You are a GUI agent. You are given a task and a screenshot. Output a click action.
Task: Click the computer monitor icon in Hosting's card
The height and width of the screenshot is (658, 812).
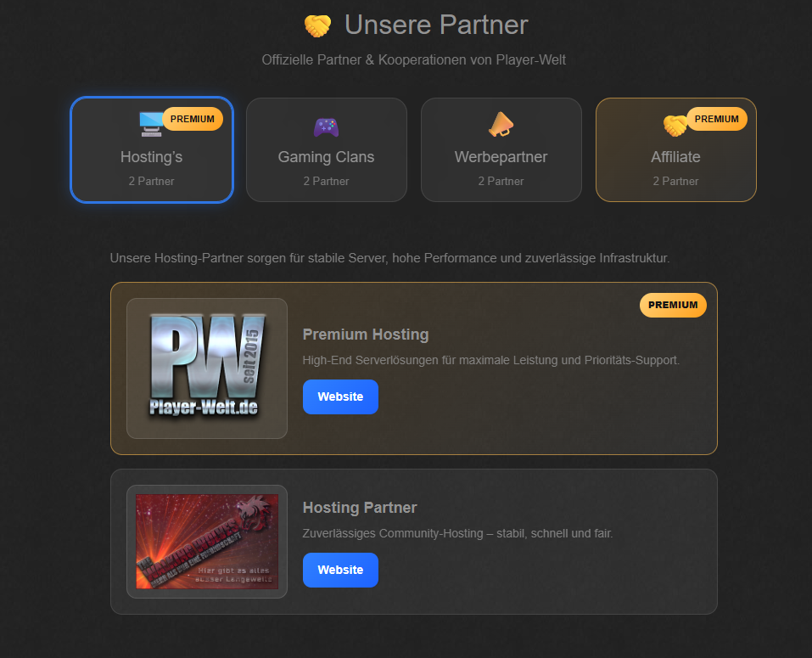(150, 125)
